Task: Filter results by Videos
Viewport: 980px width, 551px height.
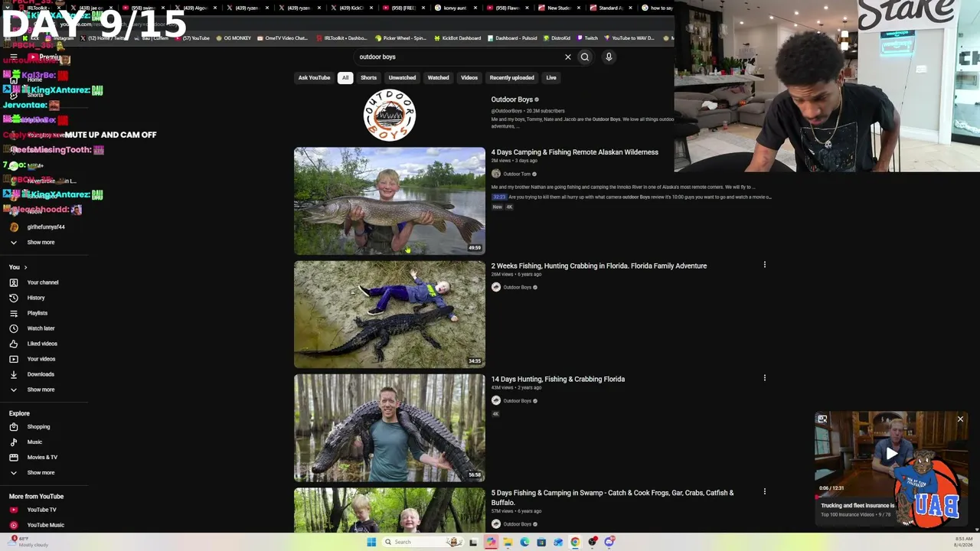Action: (x=469, y=77)
